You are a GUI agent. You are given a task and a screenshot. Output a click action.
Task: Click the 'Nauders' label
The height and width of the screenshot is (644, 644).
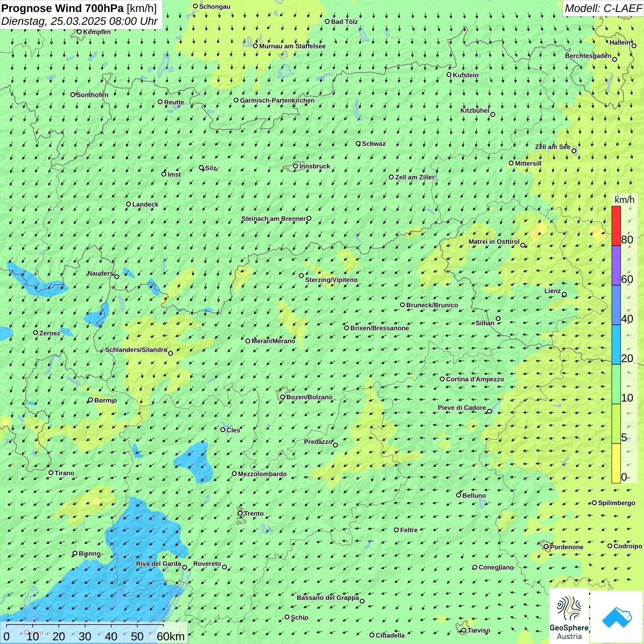100,273
